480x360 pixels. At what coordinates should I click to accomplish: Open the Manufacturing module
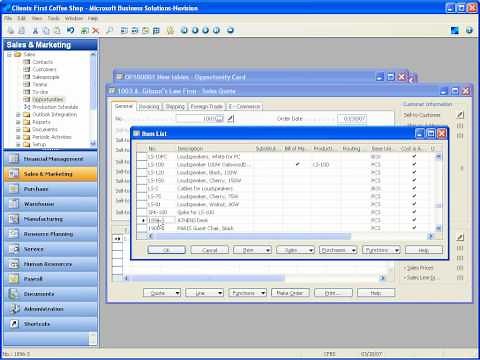50,219
